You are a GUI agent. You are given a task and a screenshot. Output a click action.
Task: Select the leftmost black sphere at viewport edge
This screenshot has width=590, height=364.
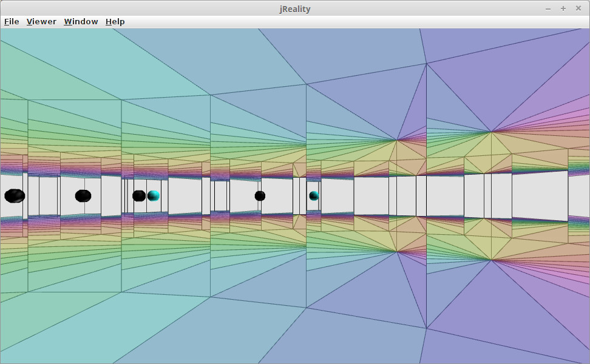(14, 195)
